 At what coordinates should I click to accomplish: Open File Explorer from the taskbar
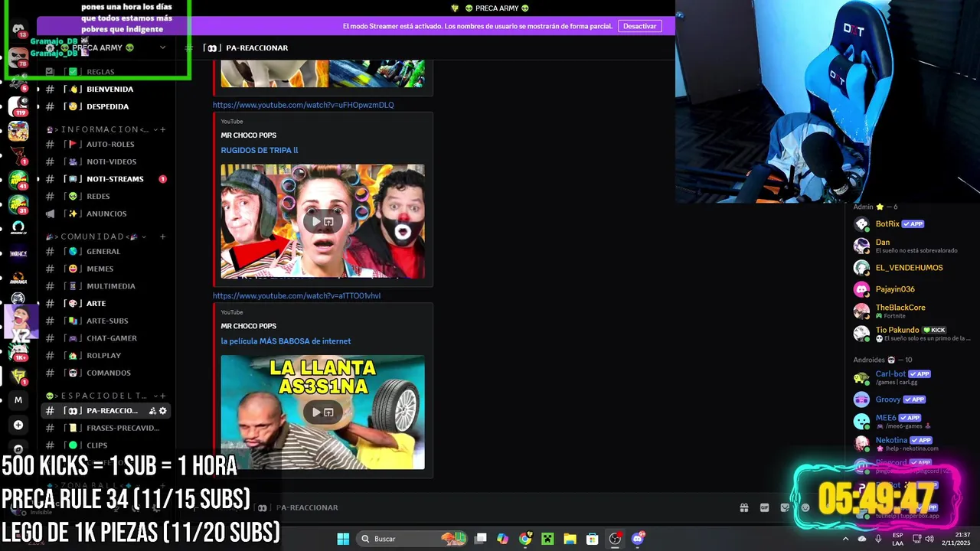coord(570,539)
